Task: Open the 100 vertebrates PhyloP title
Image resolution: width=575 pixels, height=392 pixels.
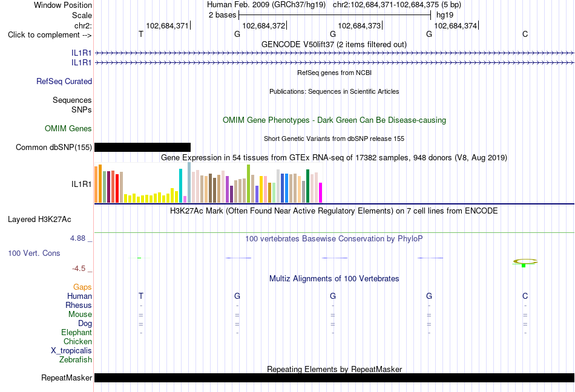Action: [x=334, y=238]
